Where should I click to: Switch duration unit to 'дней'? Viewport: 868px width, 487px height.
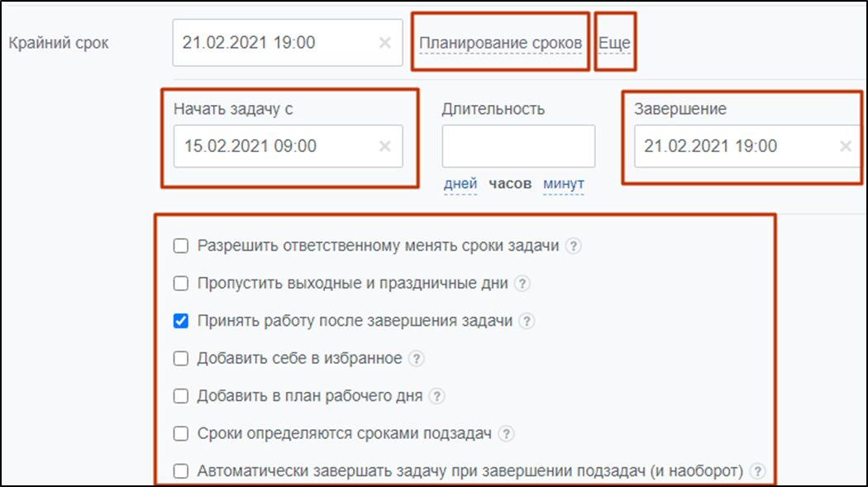(460, 184)
